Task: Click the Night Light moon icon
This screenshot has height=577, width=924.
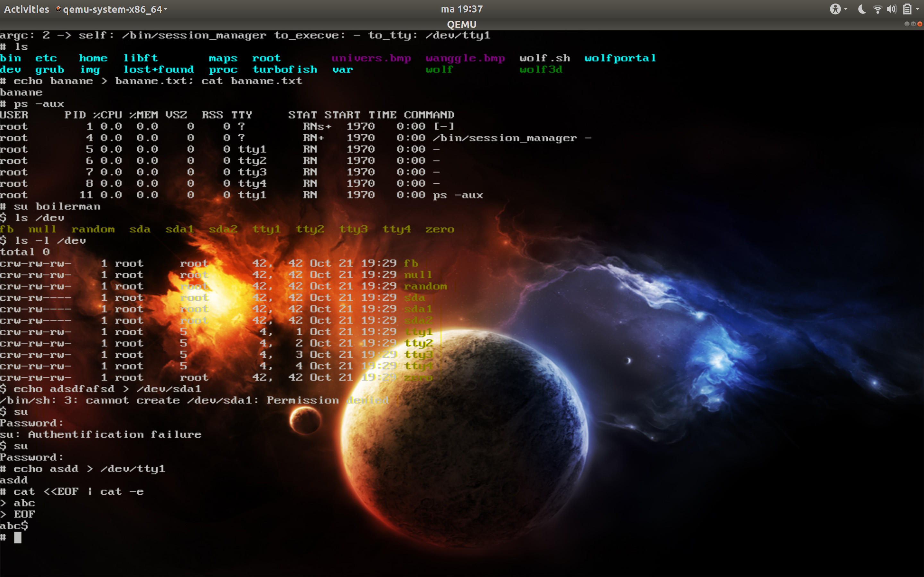Action: 862,9
